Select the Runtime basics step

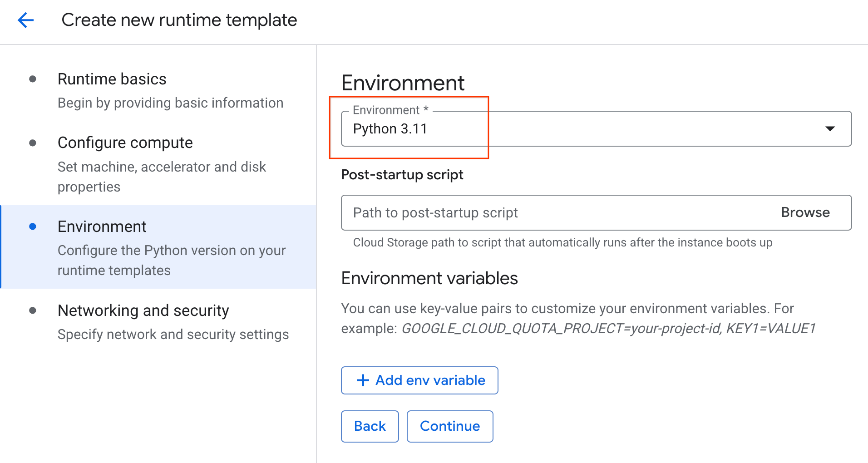112,79
